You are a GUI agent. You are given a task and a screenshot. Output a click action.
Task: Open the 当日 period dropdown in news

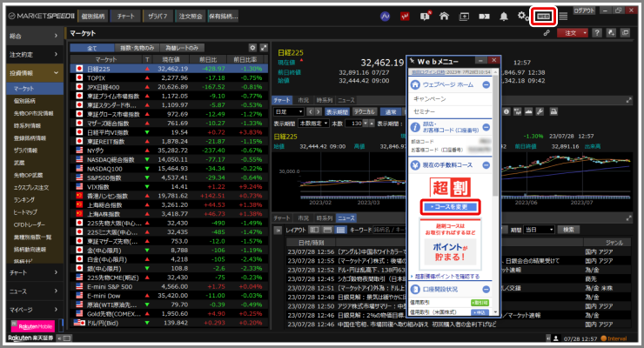[x=539, y=230]
